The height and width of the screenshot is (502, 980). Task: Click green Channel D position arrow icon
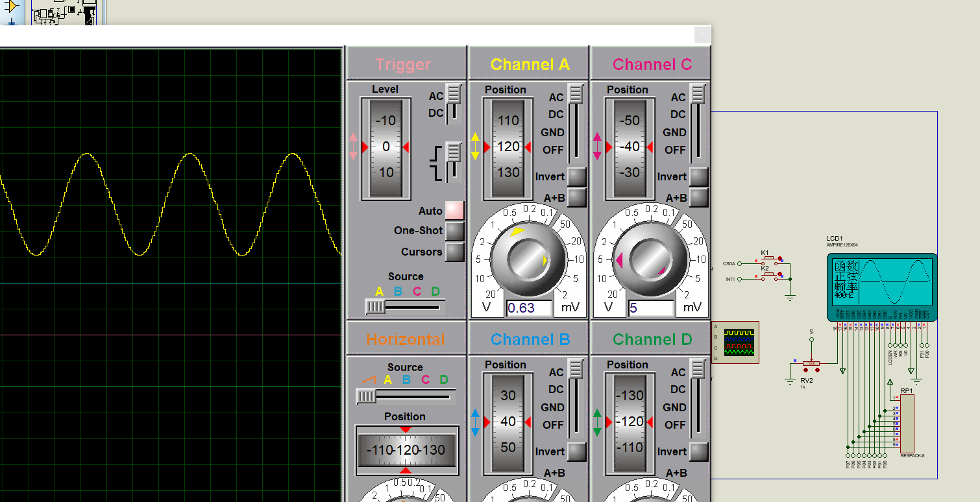[597, 422]
